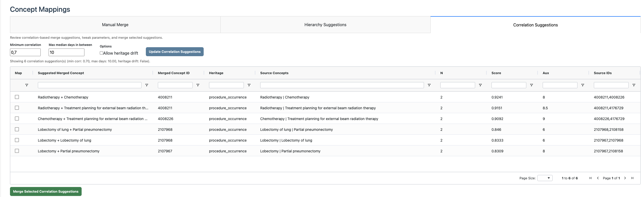Open filter icon for Merged Concept ID column

(198, 85)
